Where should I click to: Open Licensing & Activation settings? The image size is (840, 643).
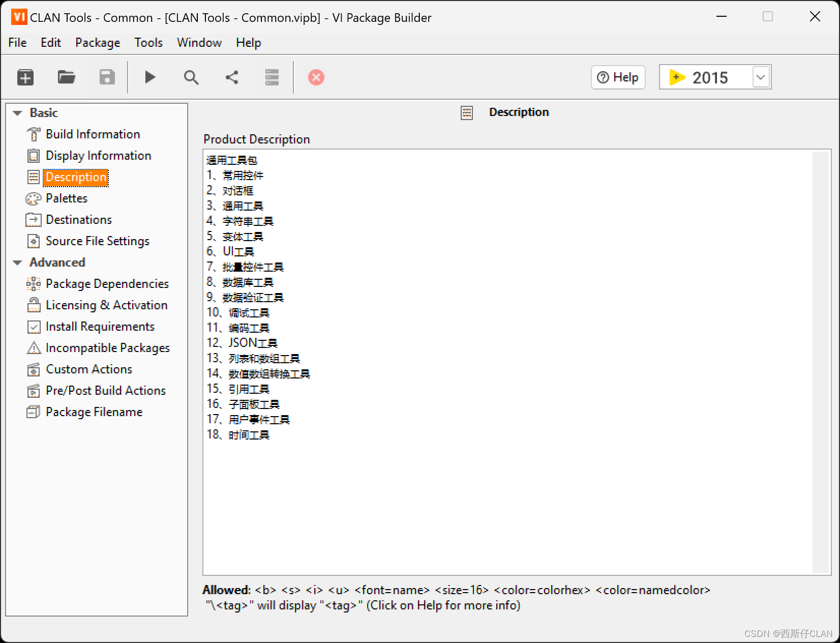[x=106, y=305]
